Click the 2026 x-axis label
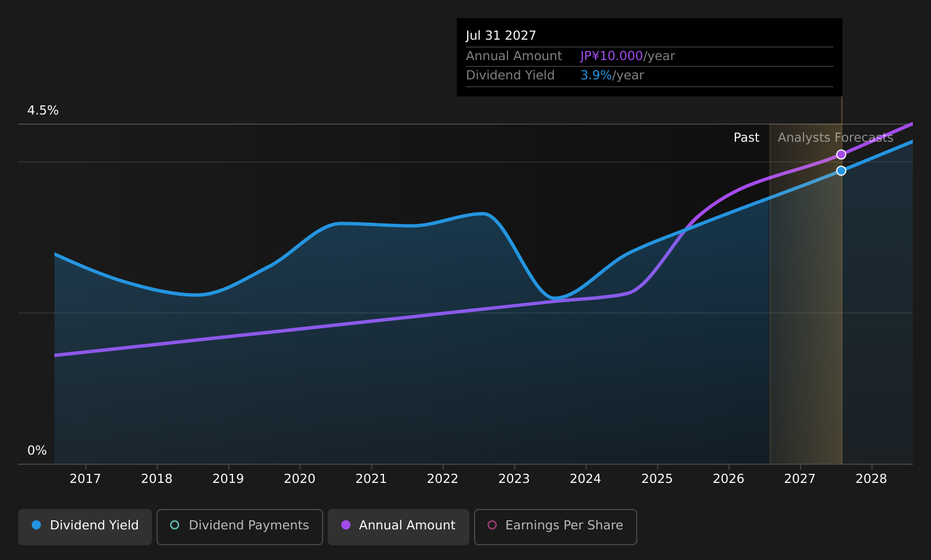 [728, 479]
